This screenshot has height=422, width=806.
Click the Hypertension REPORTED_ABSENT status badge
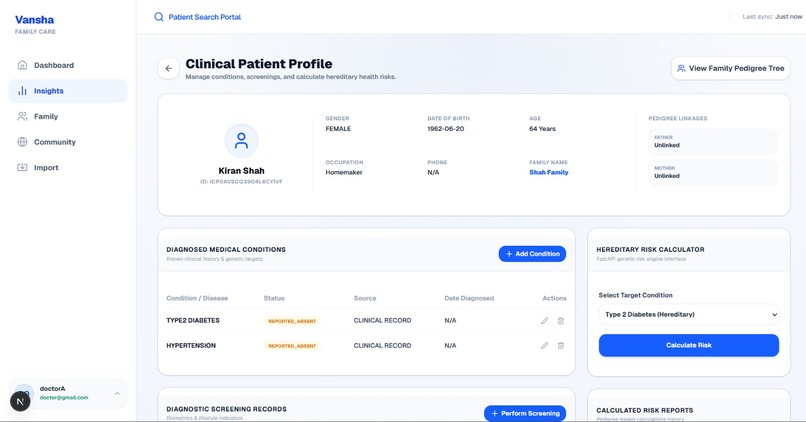292,346
